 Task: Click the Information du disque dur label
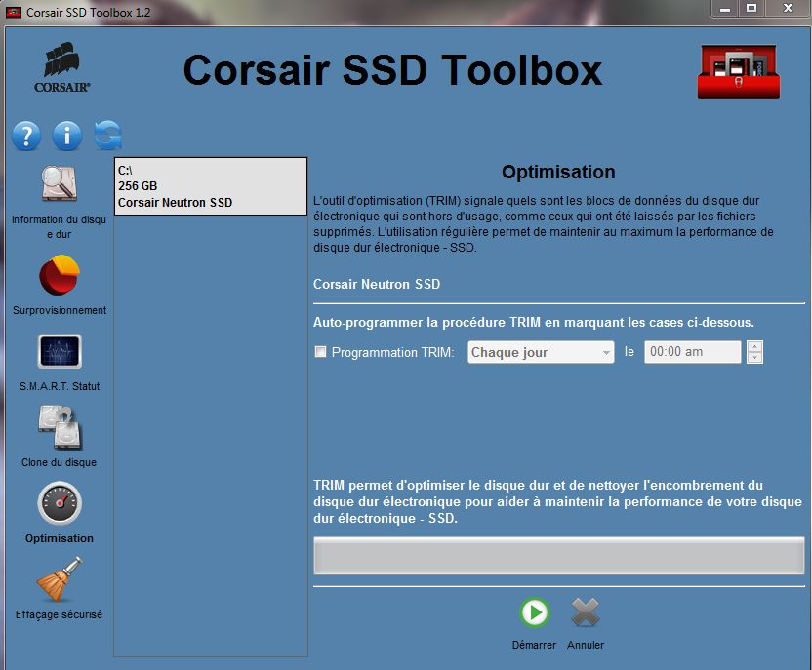(59, 227)
